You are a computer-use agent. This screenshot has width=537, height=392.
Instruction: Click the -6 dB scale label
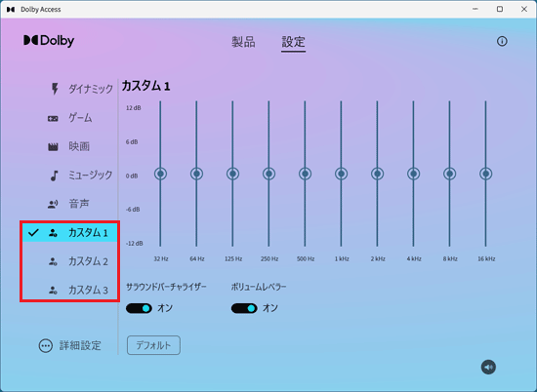pyautogui.click(x=133, y=210)
